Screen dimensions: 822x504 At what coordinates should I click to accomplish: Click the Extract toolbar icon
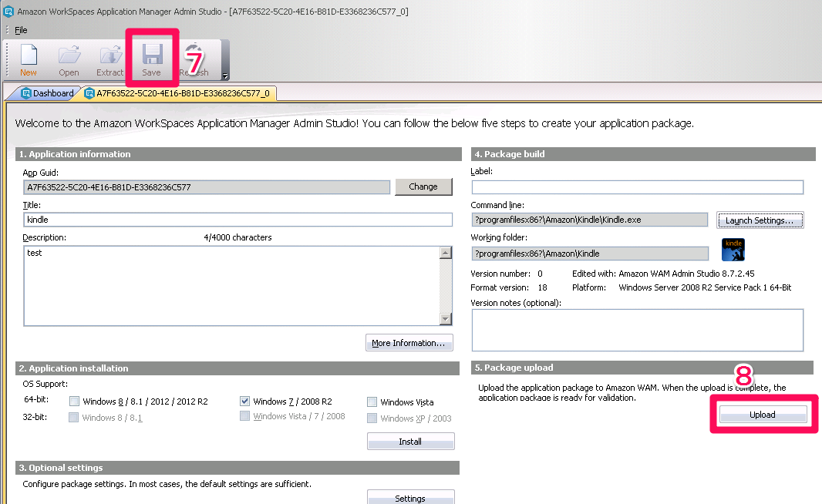click(x=110, y=60)
